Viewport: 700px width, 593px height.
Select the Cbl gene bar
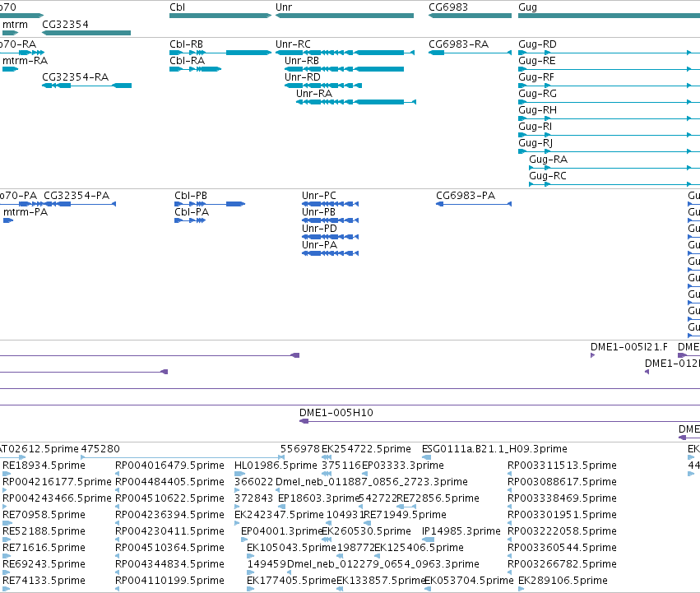[x=220, y=16]
